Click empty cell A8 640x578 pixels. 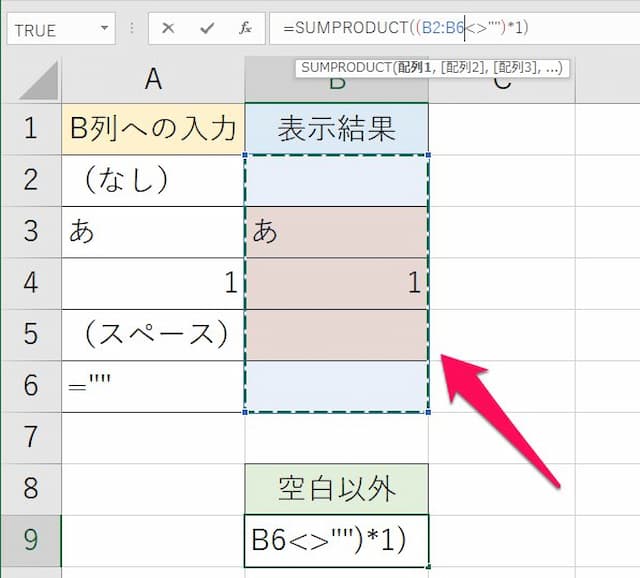pos(153,489)
